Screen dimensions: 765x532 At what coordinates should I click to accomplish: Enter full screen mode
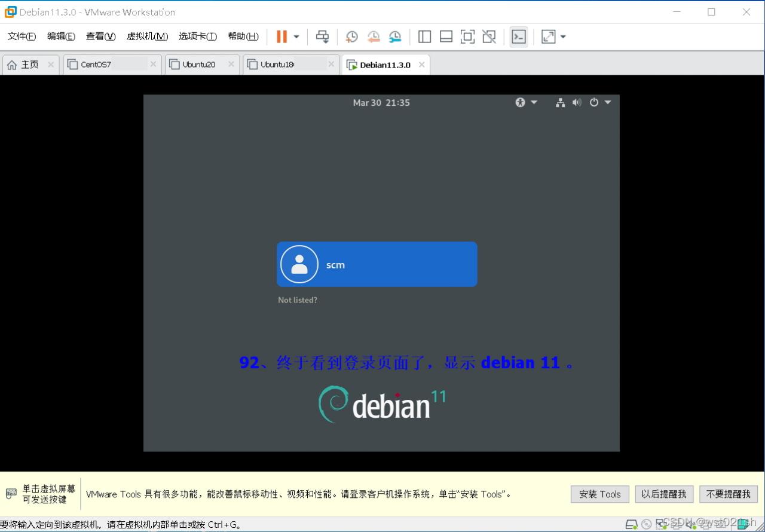point(467,37)
